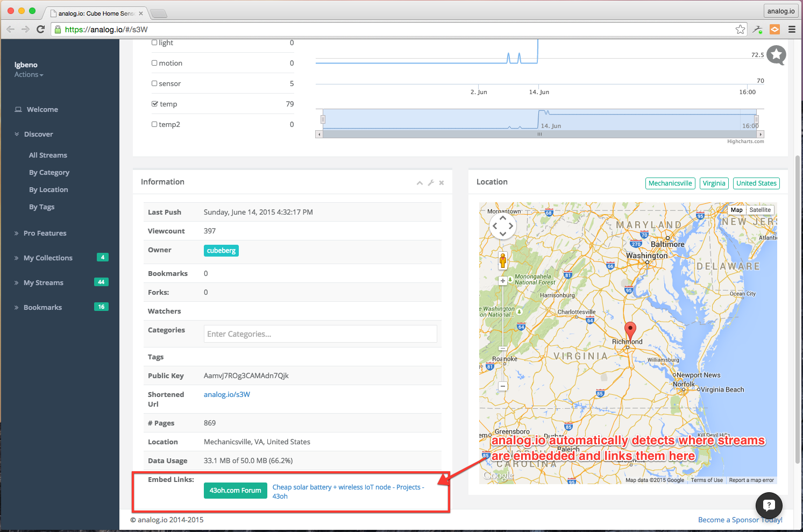803x532 pixels.
Task: Open the Welcome page in the sidebar
Action: pos(42,109)
